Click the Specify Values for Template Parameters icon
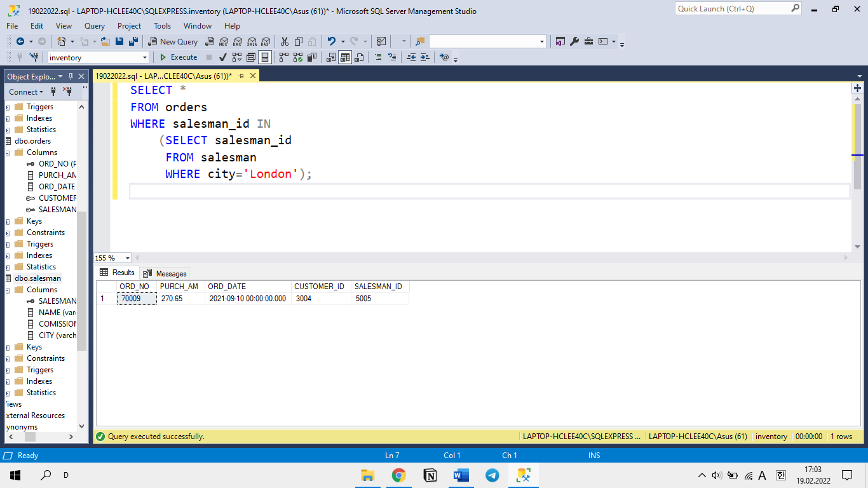The image size is (868, 488). 444,57
